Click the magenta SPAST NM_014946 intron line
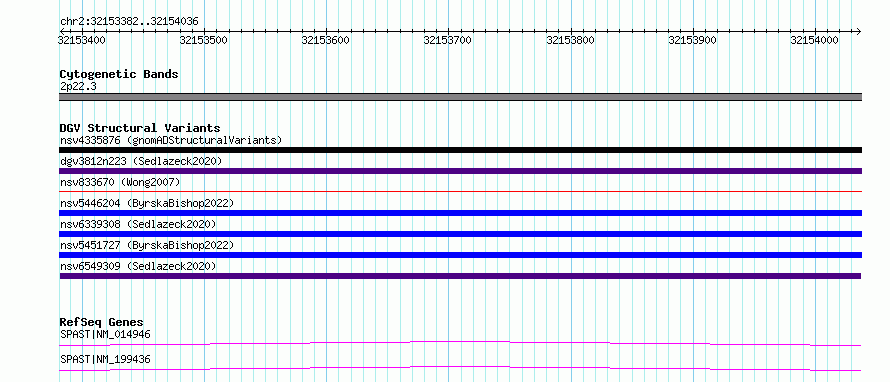Viewport: 890px width, 382px height. (460, 343)
